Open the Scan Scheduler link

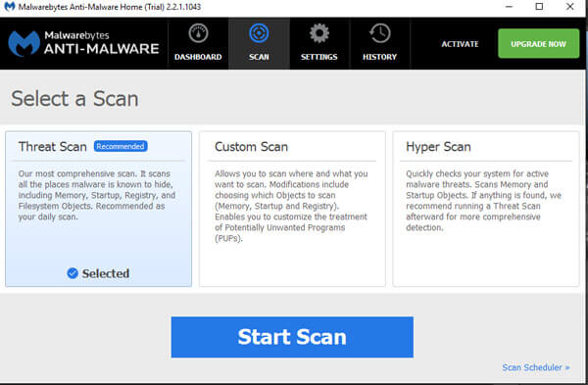coord(536,367)
